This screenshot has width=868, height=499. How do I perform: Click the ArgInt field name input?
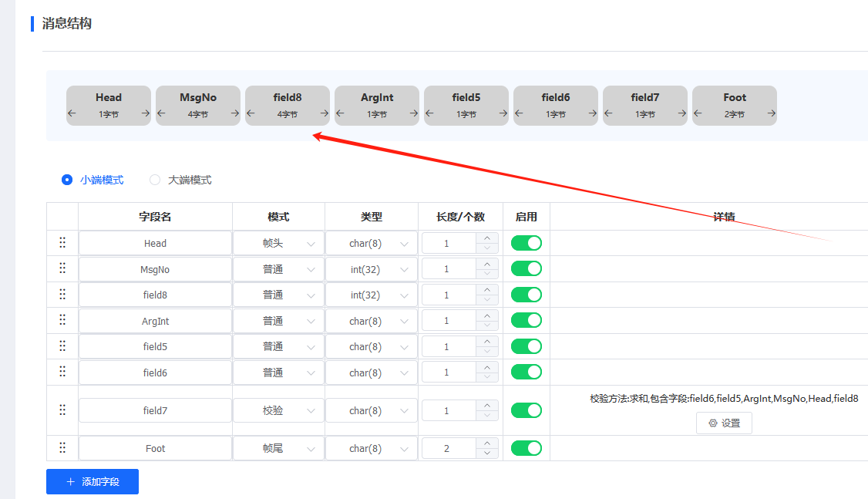click(x=155, y=321)
